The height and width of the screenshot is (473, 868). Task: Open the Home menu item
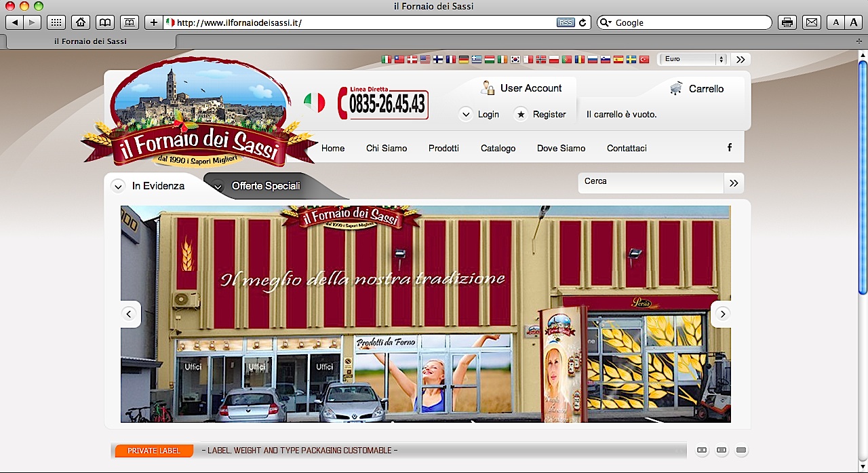333,148
